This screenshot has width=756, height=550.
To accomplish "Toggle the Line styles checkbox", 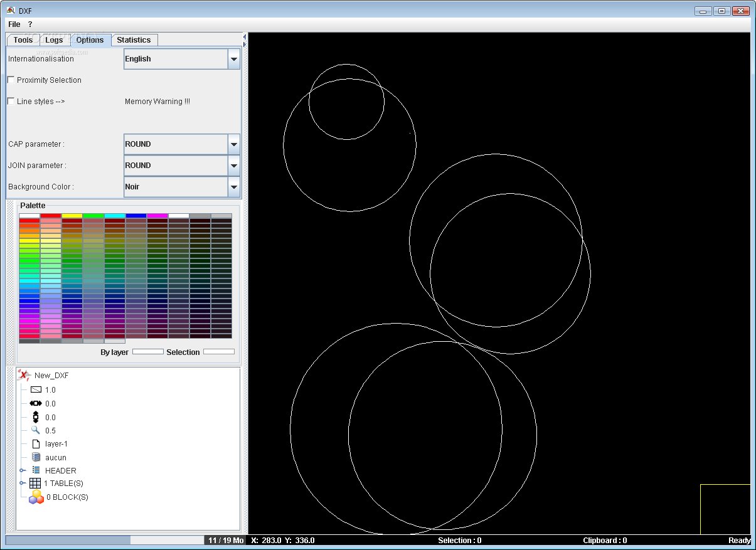I will click(11, 102).
